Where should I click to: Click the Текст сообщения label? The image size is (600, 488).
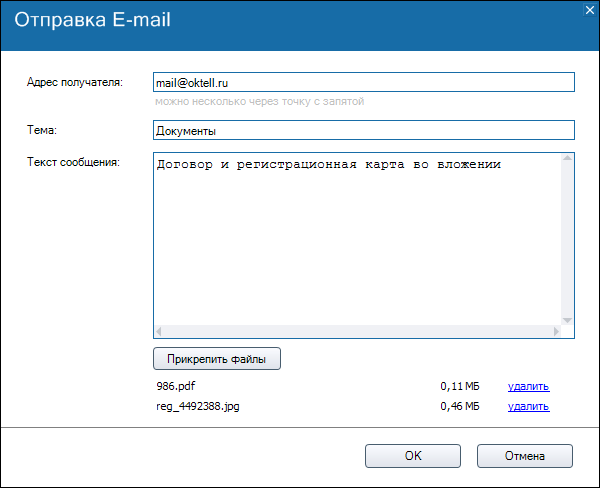coord(73,161)
